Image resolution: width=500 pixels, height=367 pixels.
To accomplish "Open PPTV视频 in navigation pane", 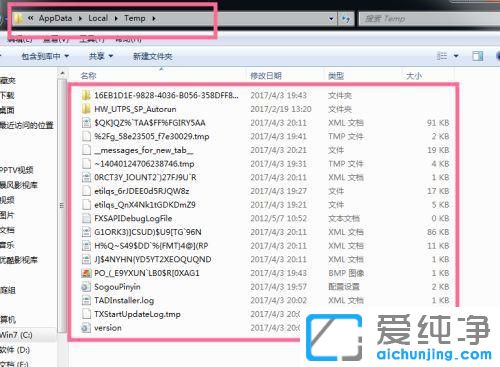I will pyautogui.click(x=17, y=170).
